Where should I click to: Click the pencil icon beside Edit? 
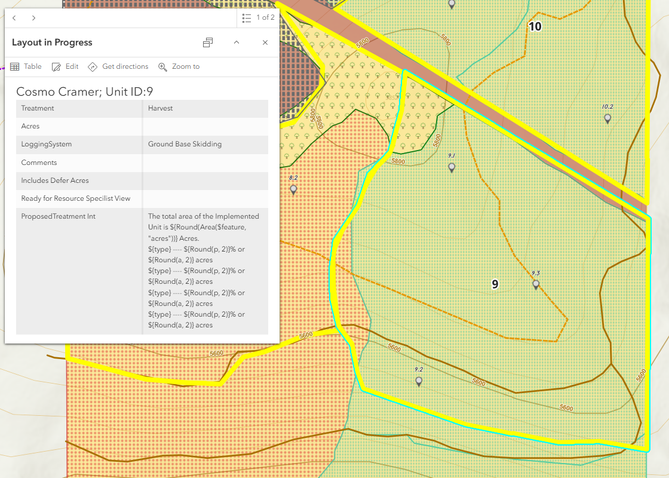pyautogui.click(x=56, y=67)
